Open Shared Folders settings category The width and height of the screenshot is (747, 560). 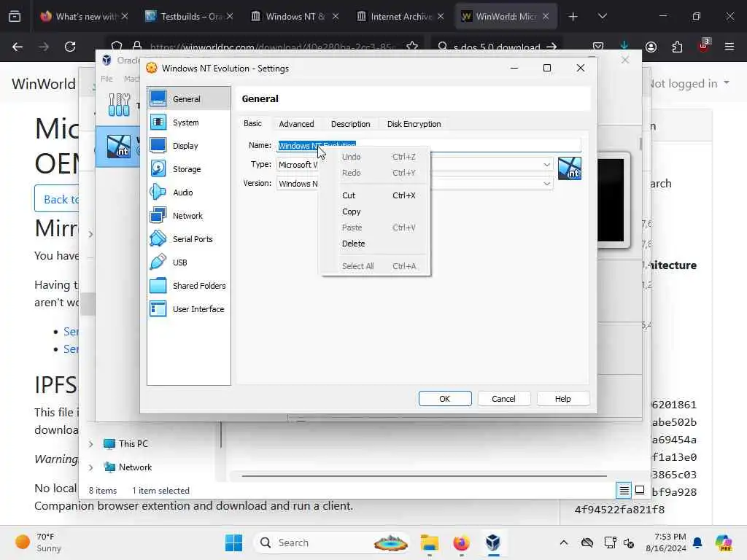[x=189, y=286]
